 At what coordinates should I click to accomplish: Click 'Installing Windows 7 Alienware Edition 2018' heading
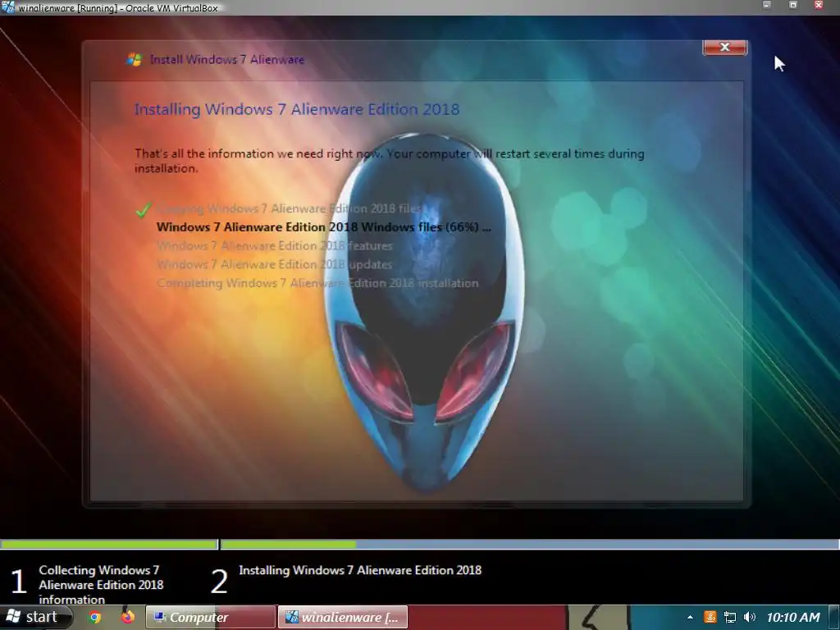pos(297,109)
